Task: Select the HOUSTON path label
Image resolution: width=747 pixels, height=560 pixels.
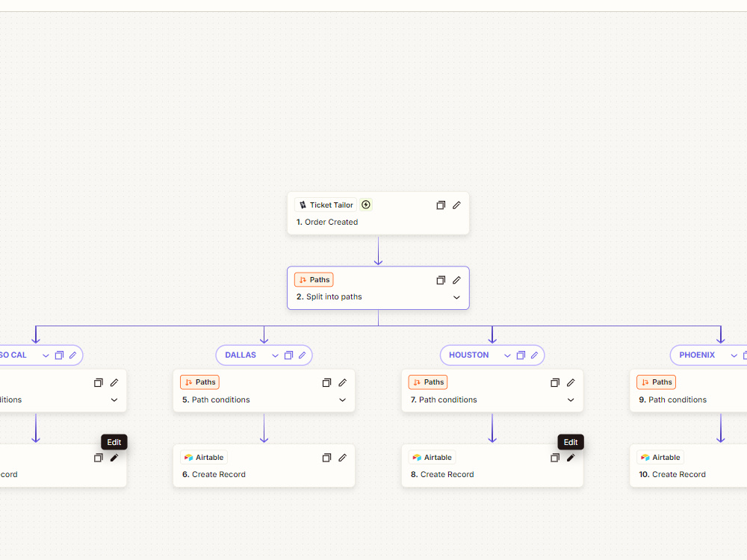Action: (x=469, y=355)
